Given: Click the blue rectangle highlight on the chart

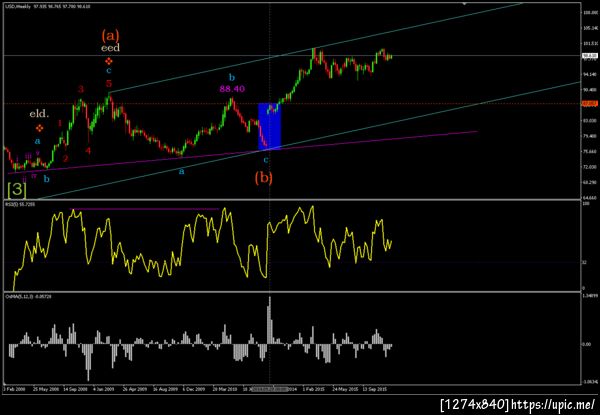Looking at the screenshot, I should point(270,126).
